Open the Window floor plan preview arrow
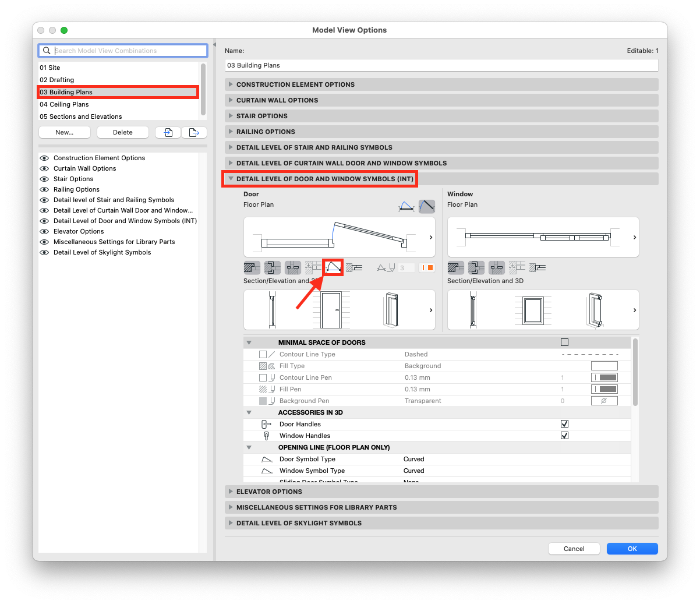The image size is (700, 604). click(x=635, y=237)
